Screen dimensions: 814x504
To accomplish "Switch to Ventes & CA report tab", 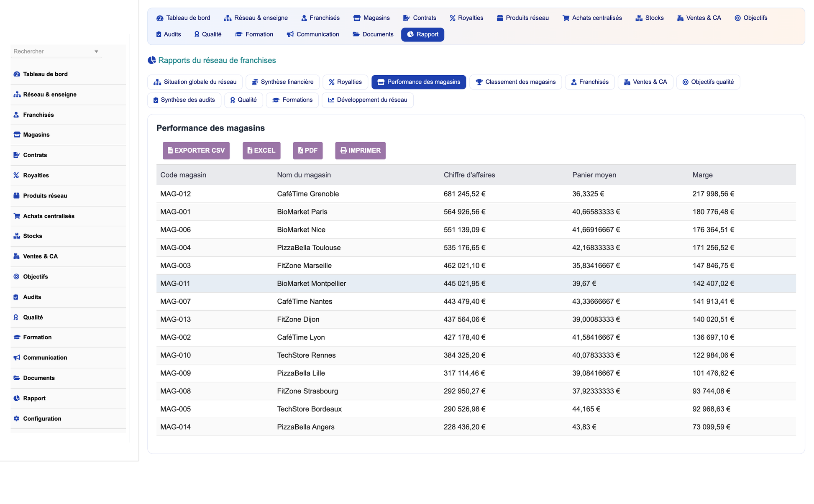I will (x=645, y=82).
